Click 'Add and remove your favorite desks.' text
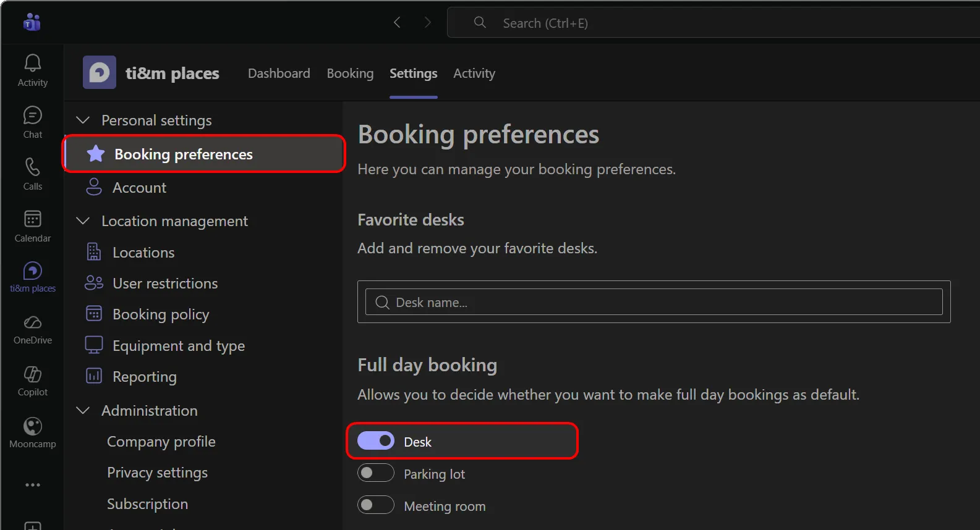980x530 pixels. pos(477,248)
